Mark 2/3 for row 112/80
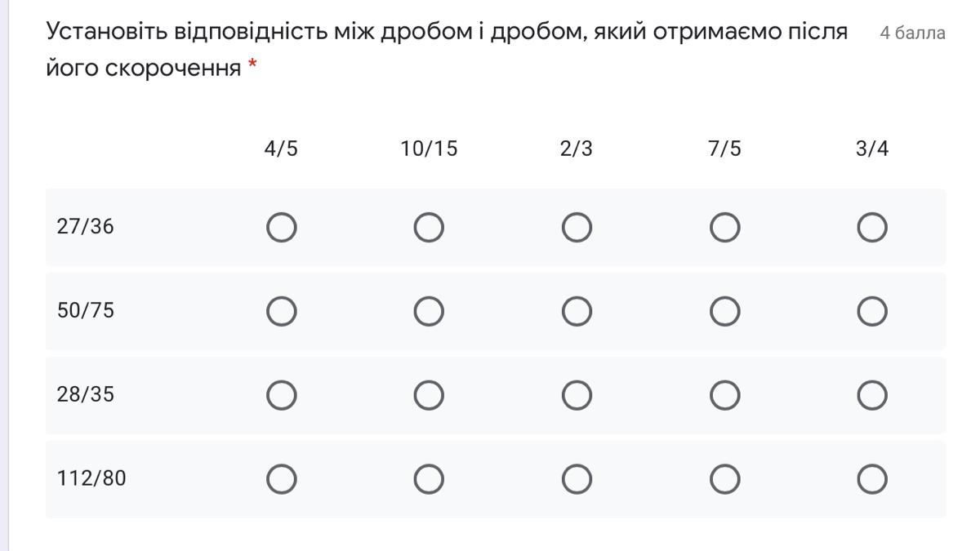 (577, 479)
